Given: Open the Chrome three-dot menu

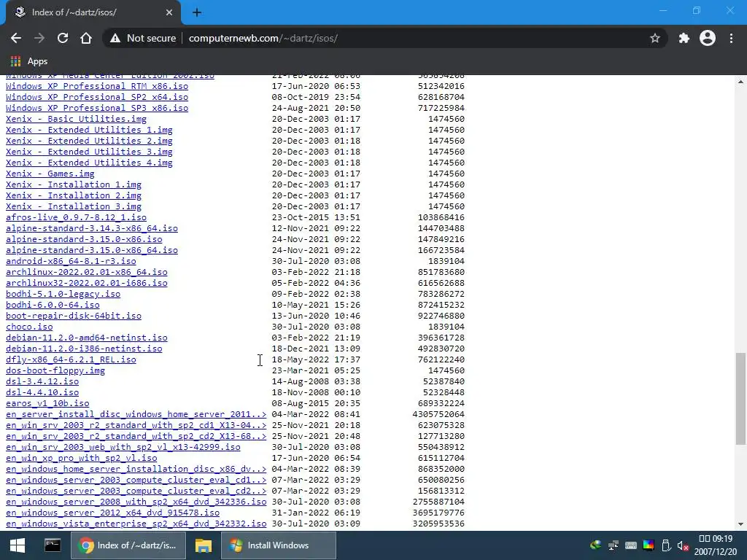Looking at the screenshot, I should pyautogui.click(x=731, y=38).
